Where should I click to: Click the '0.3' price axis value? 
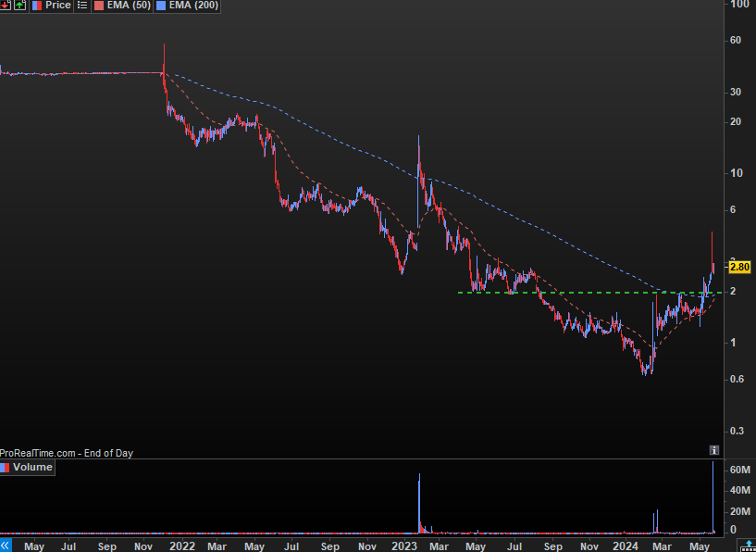pyautogui.click(x=735, y=431)
